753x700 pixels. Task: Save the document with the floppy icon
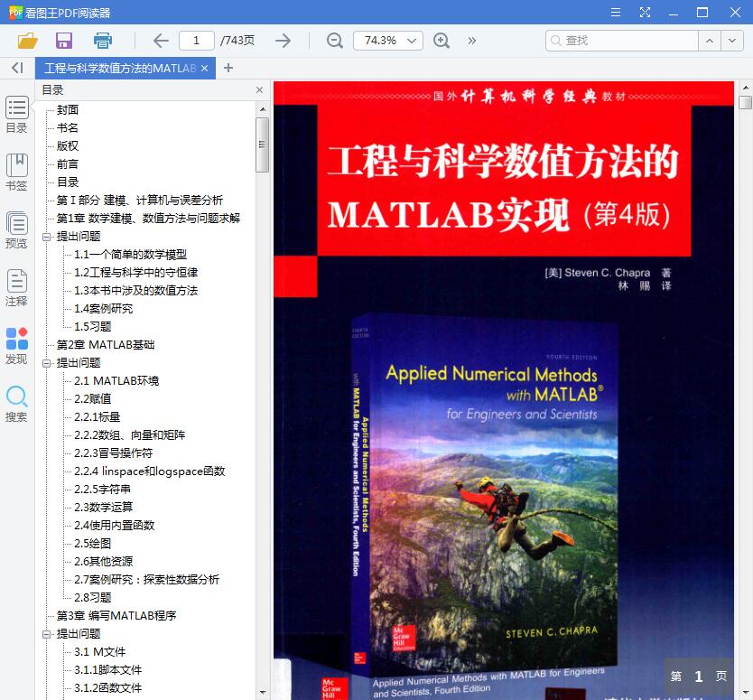[64, 41]
